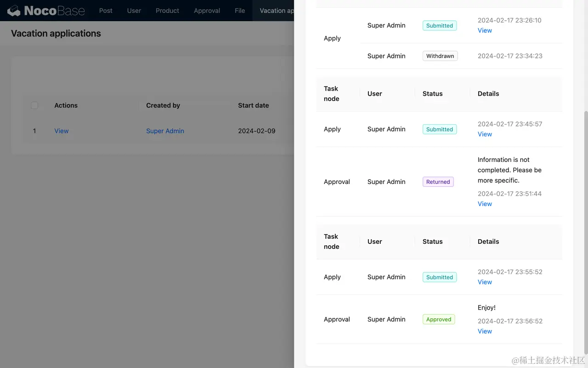Click Approval task node in Approved row
The width and height of the screenshot is (588, 368).
point(337,319)
